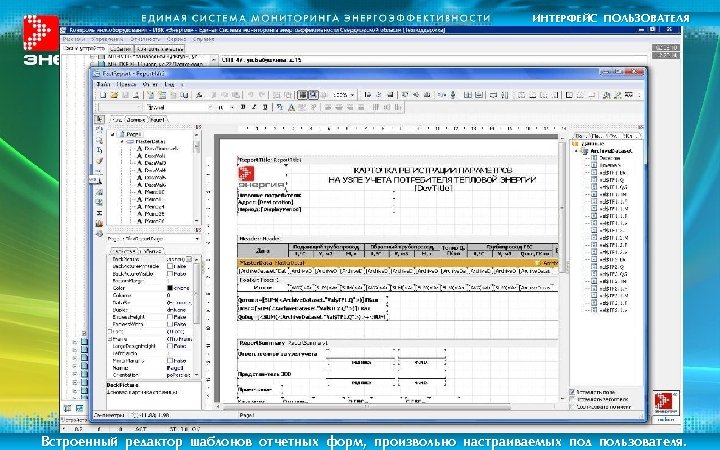This screenshot has height=450, width=720.
Task: Pick the chart object tool
Action: (99, 224)
